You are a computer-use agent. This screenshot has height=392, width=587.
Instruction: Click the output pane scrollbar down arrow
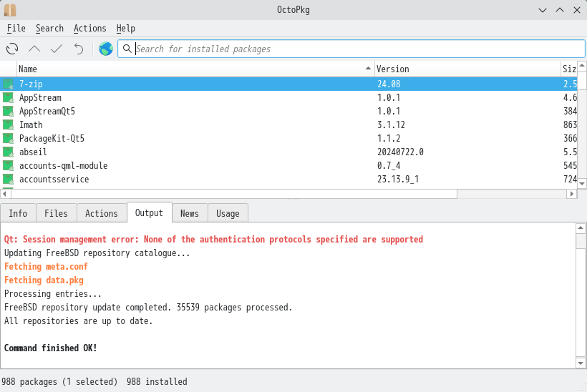(581, 363)
